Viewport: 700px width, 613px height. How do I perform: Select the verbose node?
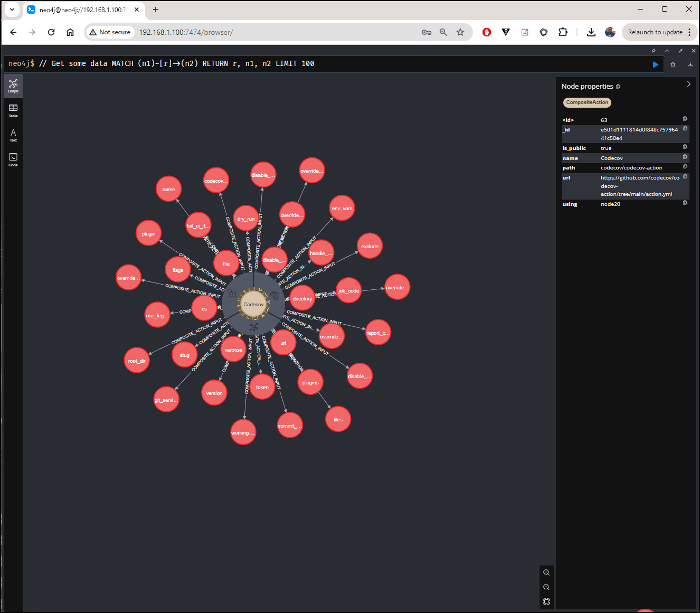tap(233, 350)
